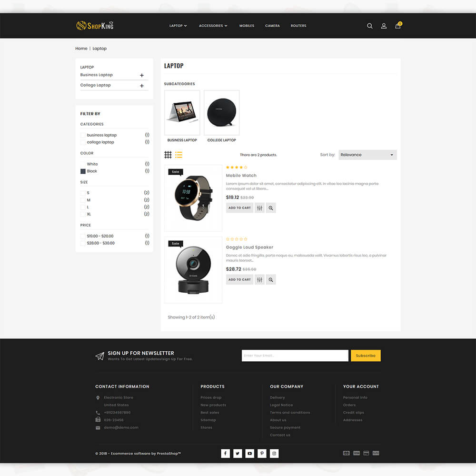Tick the size XL filter checkbox
The image size is (476, 476).
point(83,215)
